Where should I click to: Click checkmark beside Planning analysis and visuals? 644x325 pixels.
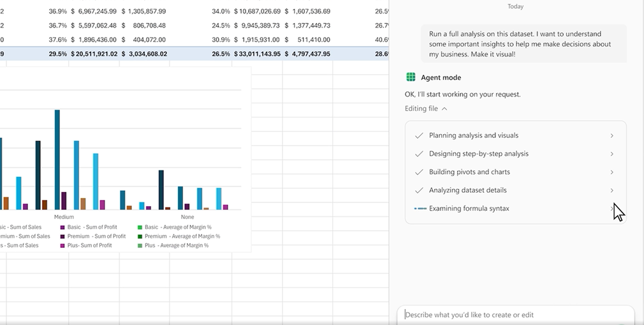pyautogui.click(x=419, y=135)
